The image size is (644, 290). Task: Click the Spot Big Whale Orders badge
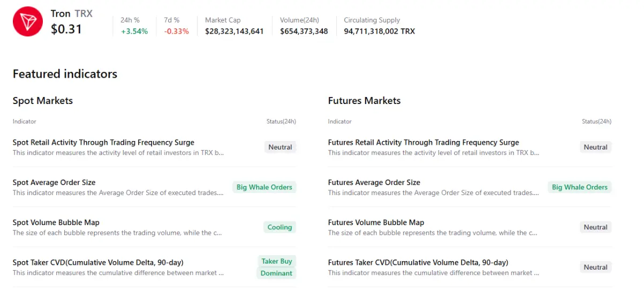(x=264, y=187)
